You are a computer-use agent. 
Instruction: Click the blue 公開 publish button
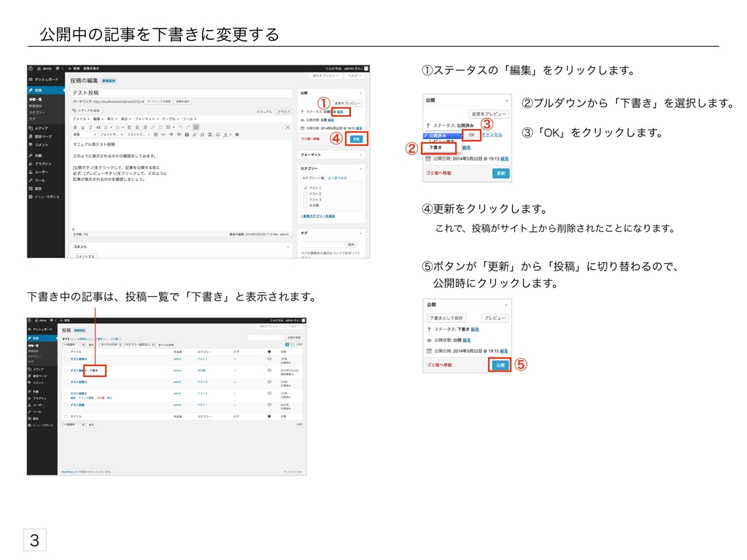point(500,365)
